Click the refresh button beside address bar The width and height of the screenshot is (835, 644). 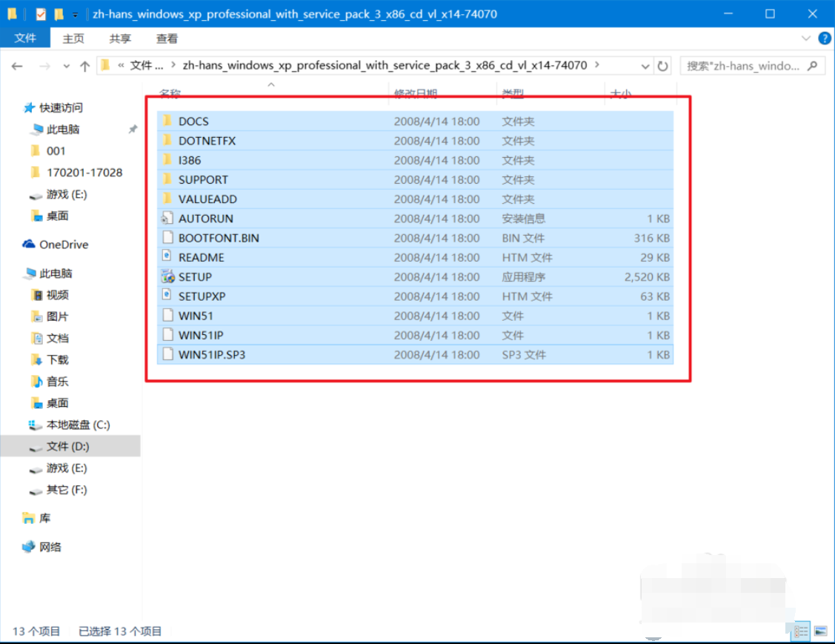[663, 66]
